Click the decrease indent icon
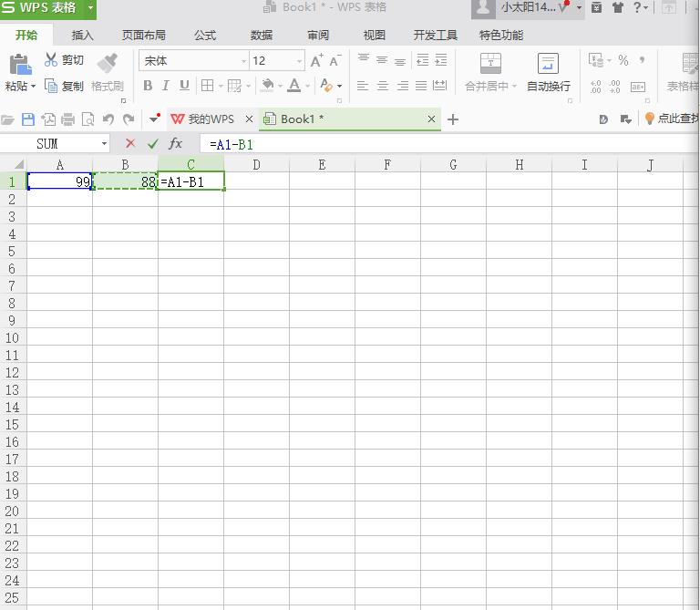The height and width of the screenshot is (610, 700). [x=422, y=59]
